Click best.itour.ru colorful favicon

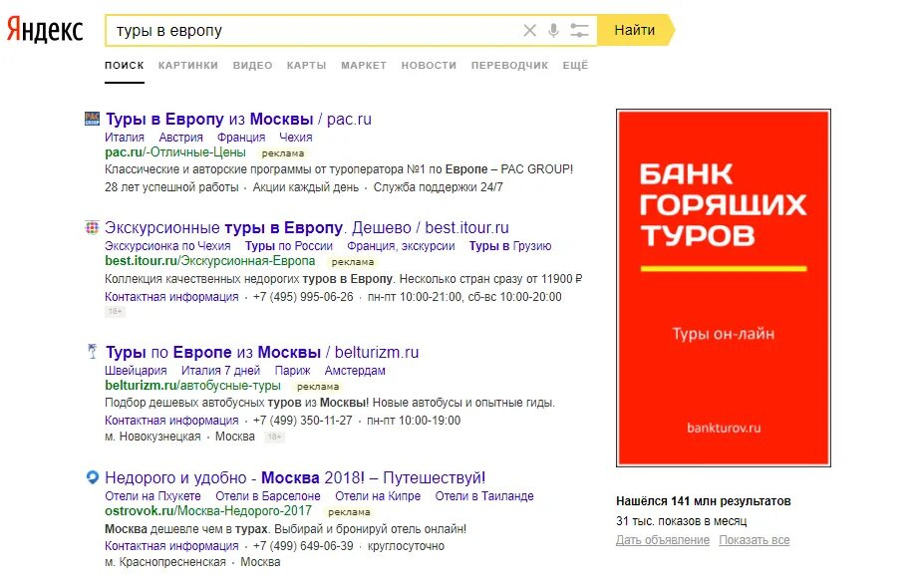(x=92, y=227)
